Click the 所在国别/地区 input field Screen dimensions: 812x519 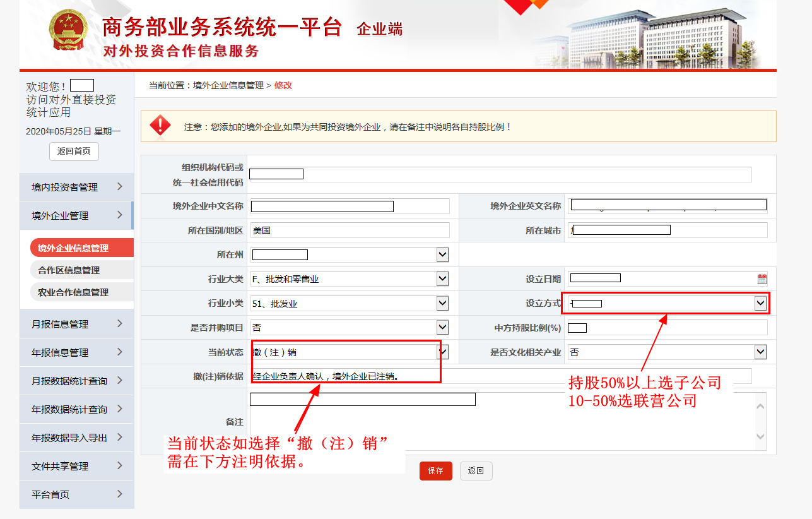click(350, 230)
